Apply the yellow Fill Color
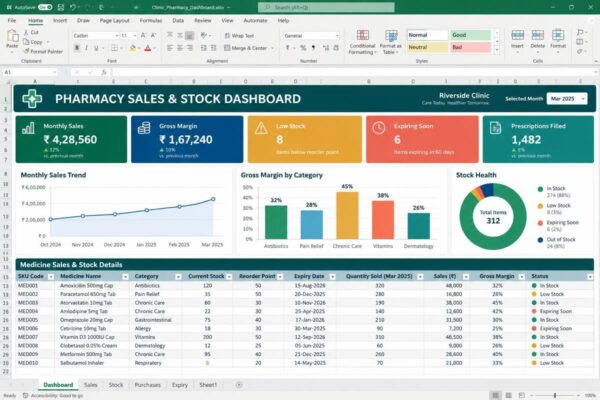This screenshot has width=600, height=400. click(x=132, y=48)
